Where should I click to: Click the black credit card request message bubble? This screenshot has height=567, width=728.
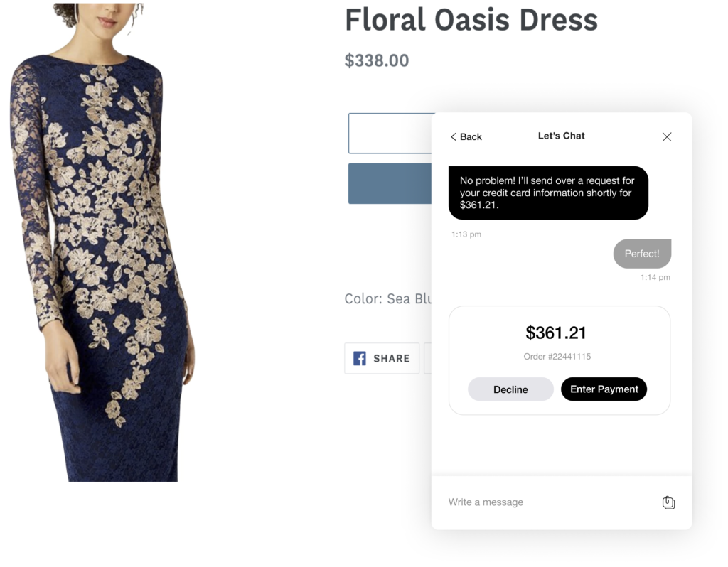[547, 193]
